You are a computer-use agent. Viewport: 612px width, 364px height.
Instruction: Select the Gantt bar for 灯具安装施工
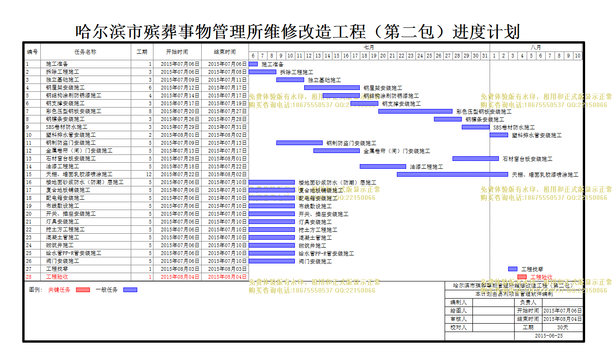pos(272,222)
